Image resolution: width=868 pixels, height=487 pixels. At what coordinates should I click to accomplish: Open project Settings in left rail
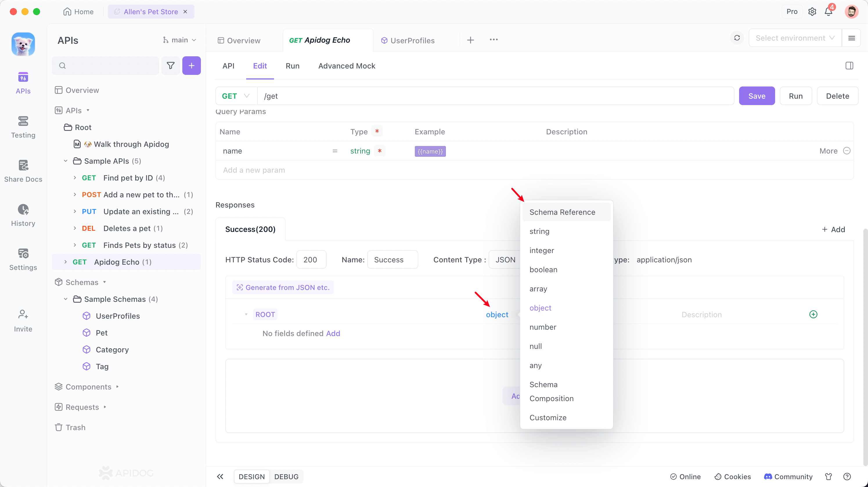click(x=23, y=259)
